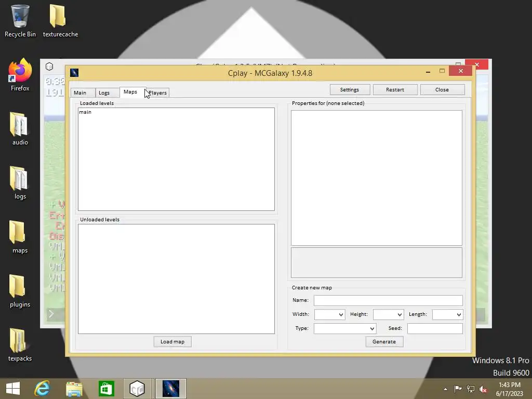This screenshot has height=399, width=532.
Task: Open the Windows Start button
Action: [x=13, y=389]
